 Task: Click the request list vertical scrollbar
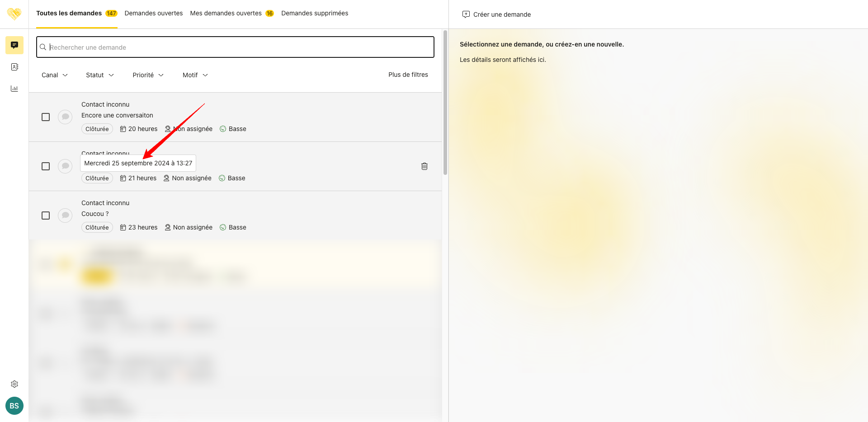tap(445, 103)
